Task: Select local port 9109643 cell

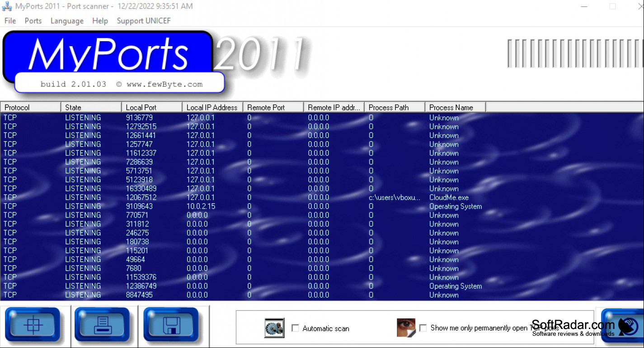Action: 139,206
